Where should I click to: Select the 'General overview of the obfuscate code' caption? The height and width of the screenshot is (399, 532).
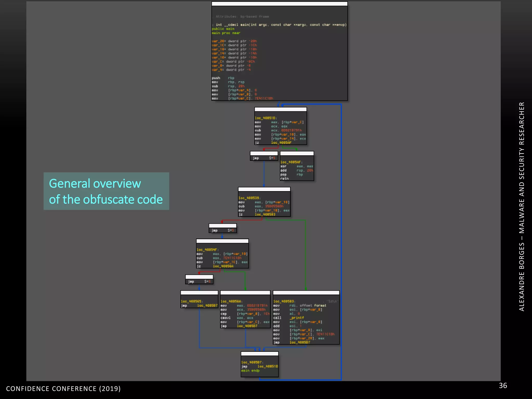tap(106, 191)
